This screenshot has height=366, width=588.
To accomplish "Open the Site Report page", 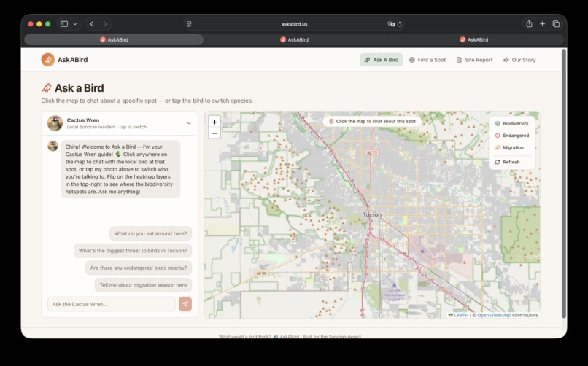I will 474,60.
